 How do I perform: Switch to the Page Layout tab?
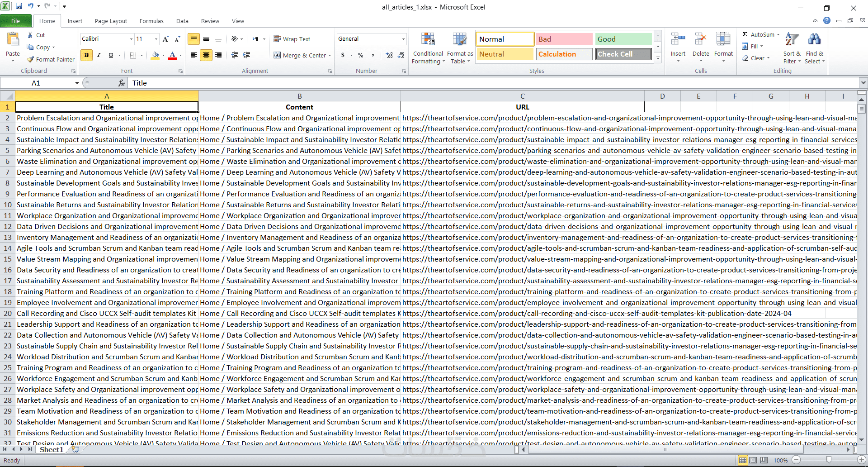(111, 21)
